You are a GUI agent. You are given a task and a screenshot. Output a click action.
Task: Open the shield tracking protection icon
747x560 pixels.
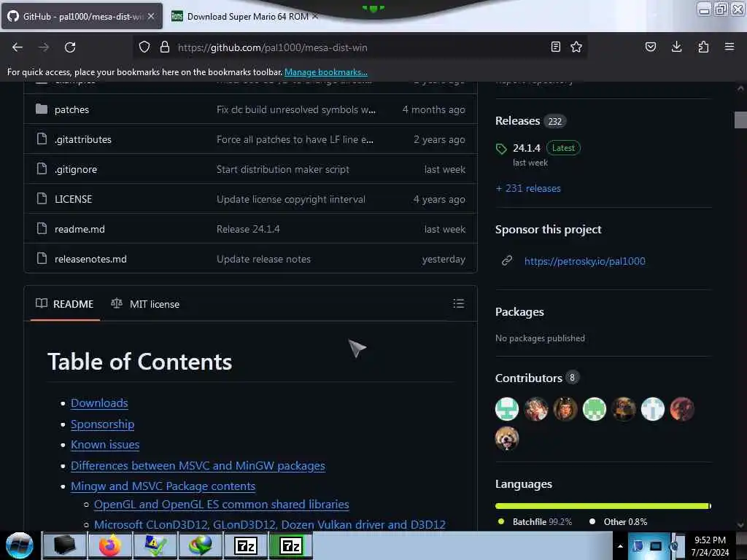coord(144,47)
